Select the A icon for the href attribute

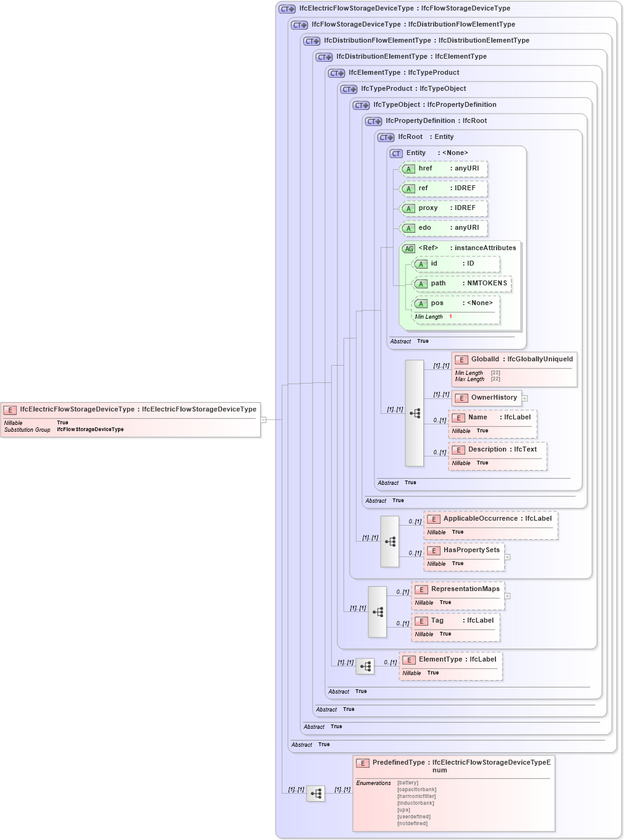(x=408, y=169)
